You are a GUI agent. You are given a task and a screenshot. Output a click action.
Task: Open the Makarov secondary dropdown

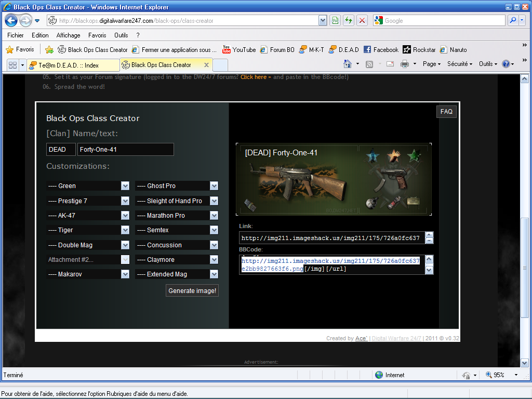coord(88,274)
